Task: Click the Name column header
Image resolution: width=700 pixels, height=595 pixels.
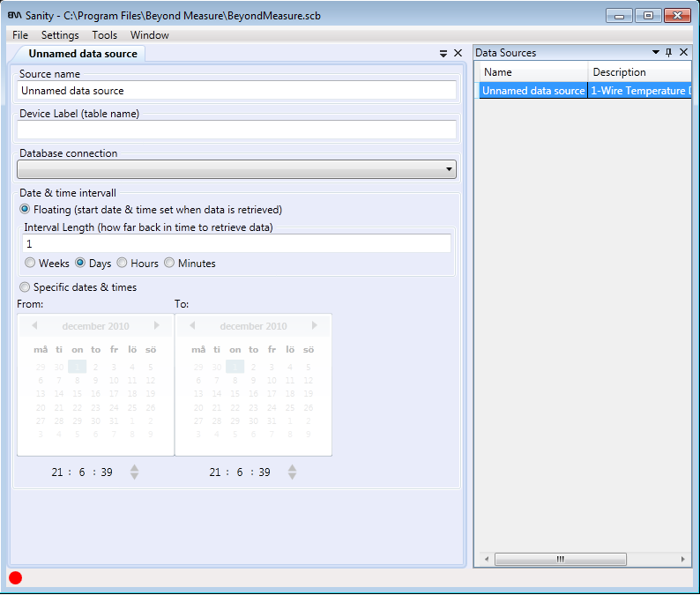Action: (532, 72)
